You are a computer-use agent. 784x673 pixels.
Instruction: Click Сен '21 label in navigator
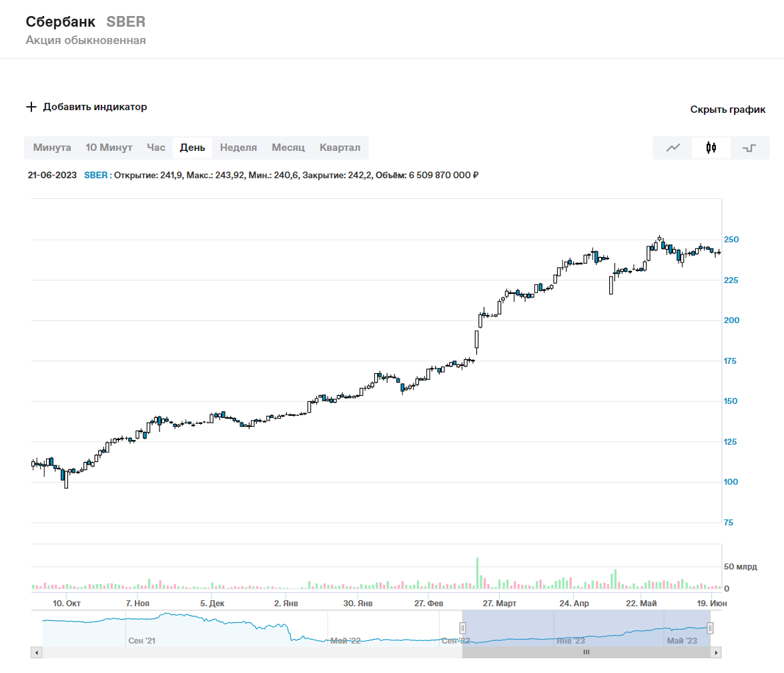tap(142, 641)
